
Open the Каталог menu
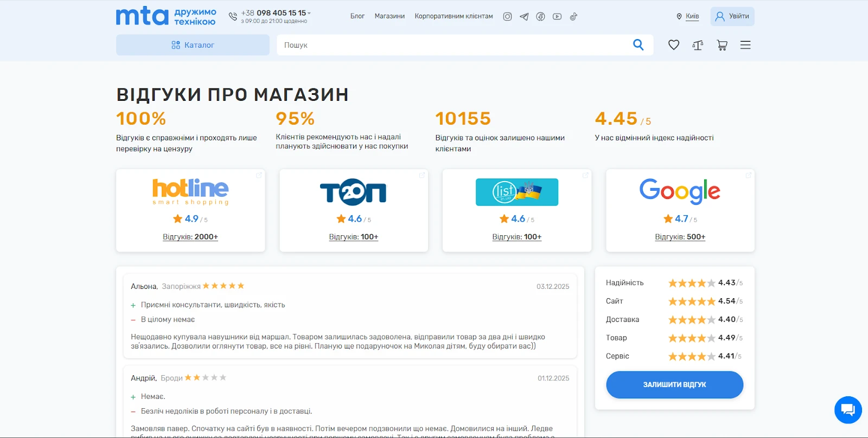point(193,45)
